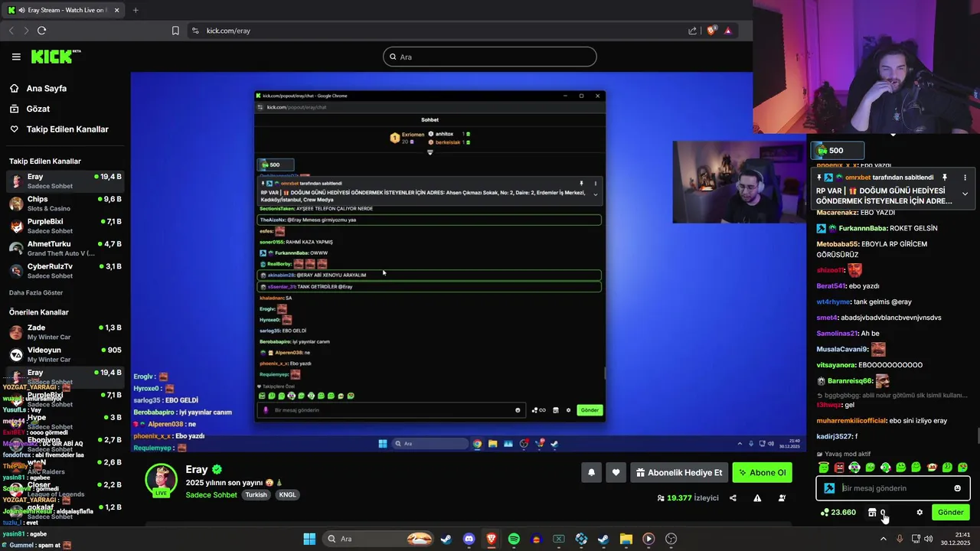Click username Metobaba55 in chat
The image size is (980, 551).
(838, 244)
